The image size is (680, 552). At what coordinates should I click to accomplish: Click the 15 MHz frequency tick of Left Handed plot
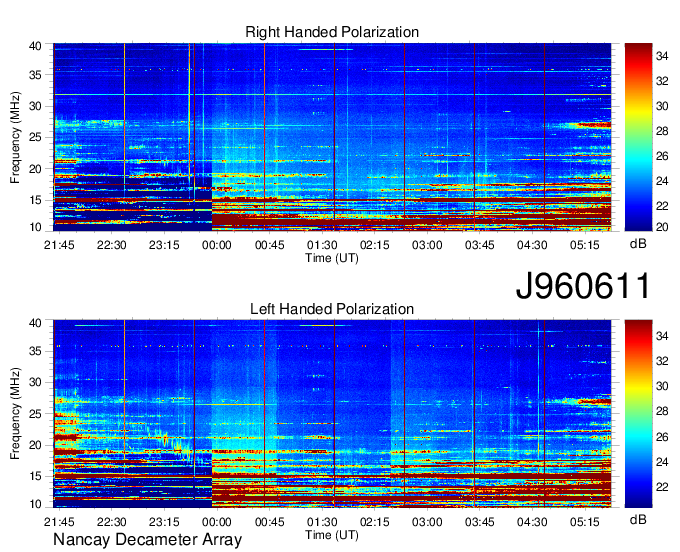point(35,477)
